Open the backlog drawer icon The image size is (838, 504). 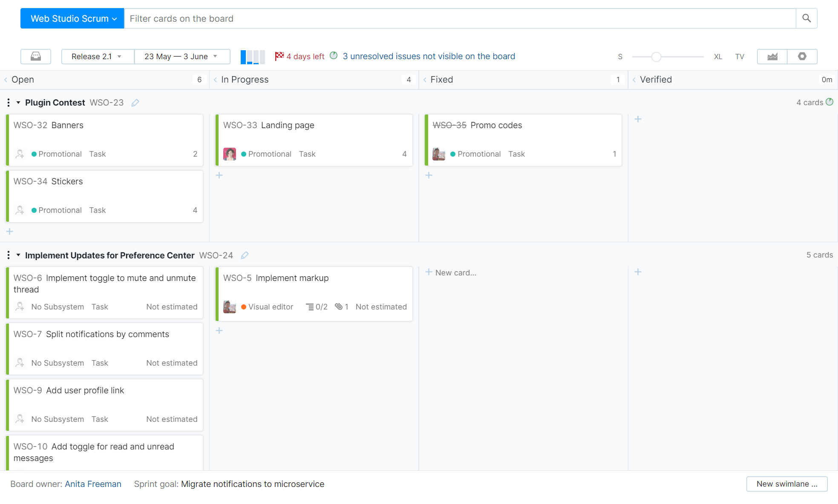point(36,56)
